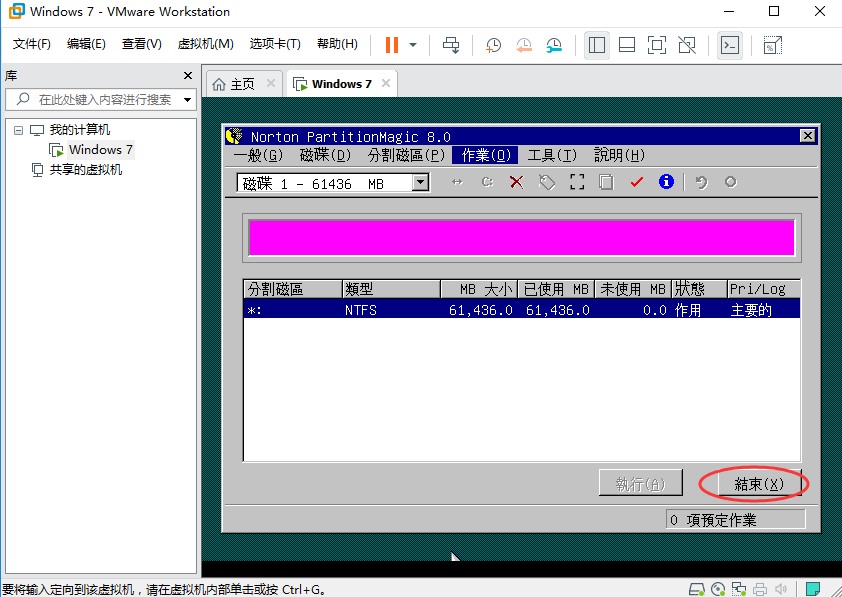Open the 文件(F) menu
This screenshot has height=597, width=842.
point(32,44)
